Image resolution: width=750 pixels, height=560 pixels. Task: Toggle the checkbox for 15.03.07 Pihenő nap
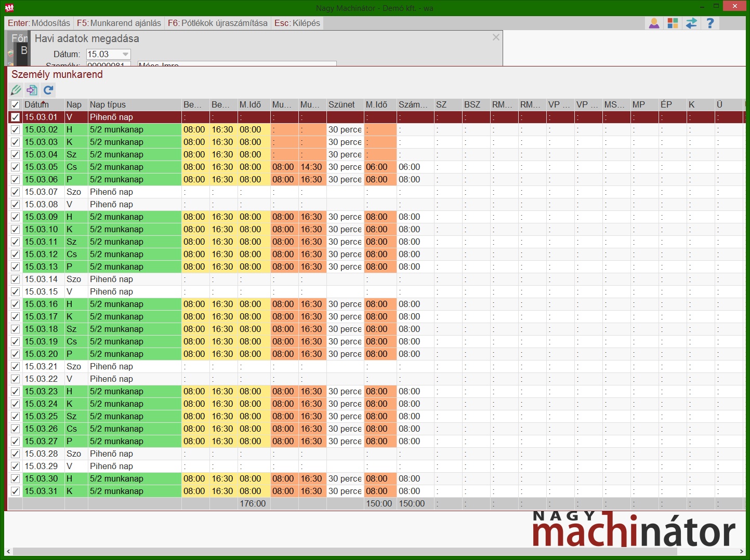[16, 192]
